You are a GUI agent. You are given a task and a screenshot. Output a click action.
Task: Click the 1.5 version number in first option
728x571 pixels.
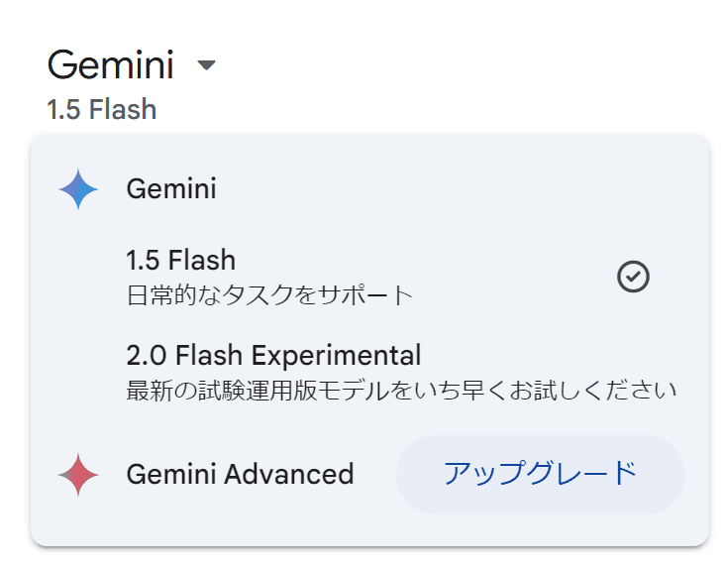(x=143, y=260)
